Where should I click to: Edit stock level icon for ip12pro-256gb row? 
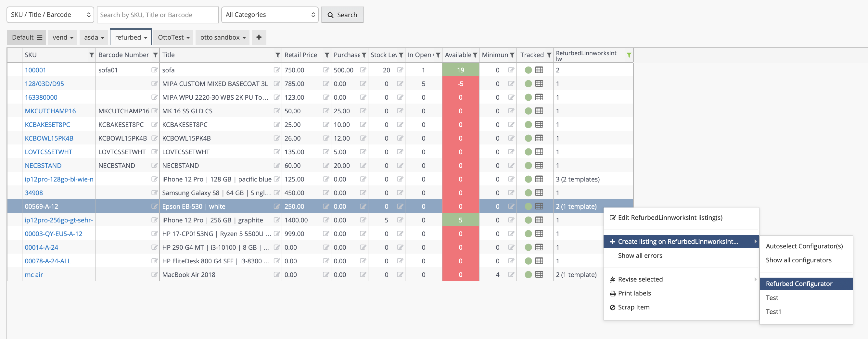point(400,220)
